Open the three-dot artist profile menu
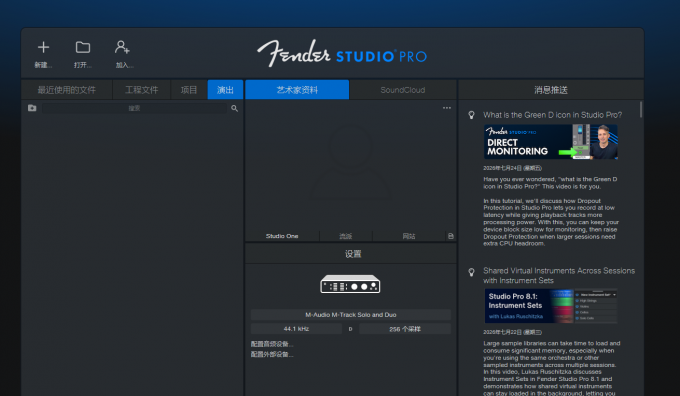Viewport: 680px width, 396px height. click(447, 108)
